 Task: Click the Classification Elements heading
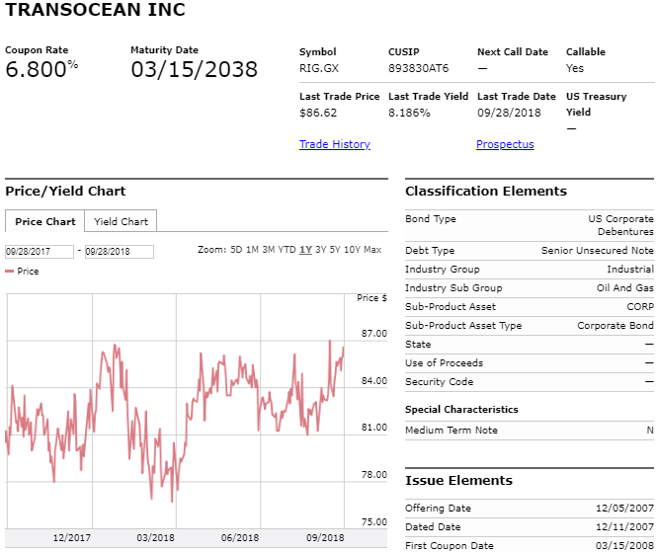pos(486,191)
